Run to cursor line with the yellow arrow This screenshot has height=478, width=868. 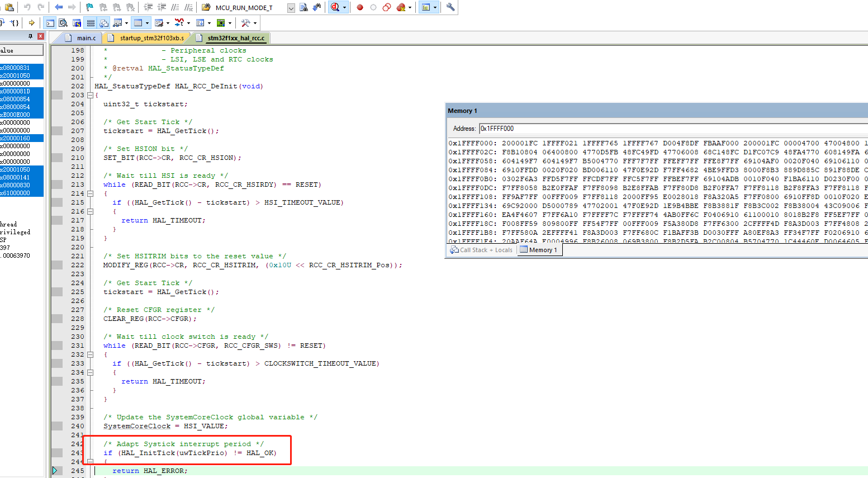32,23
